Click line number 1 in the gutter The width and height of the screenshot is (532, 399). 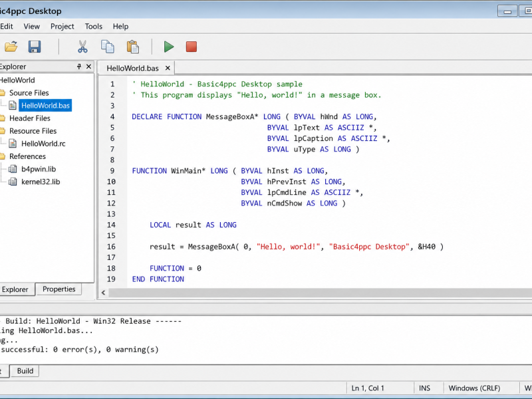tap(112, 84)
